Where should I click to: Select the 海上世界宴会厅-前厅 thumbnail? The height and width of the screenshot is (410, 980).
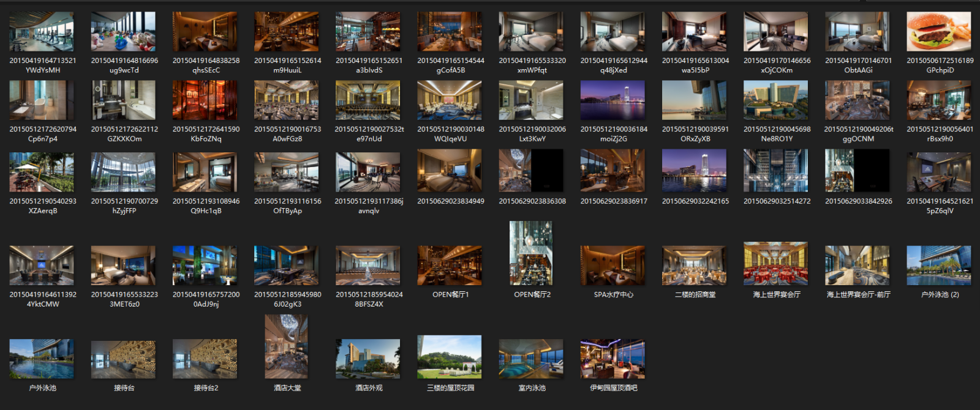point(857,266)
